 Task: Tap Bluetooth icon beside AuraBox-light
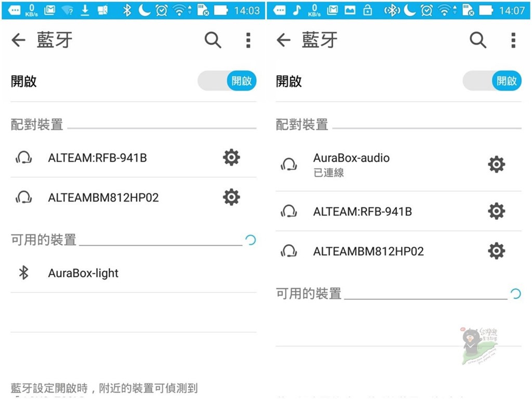point(24,273)
